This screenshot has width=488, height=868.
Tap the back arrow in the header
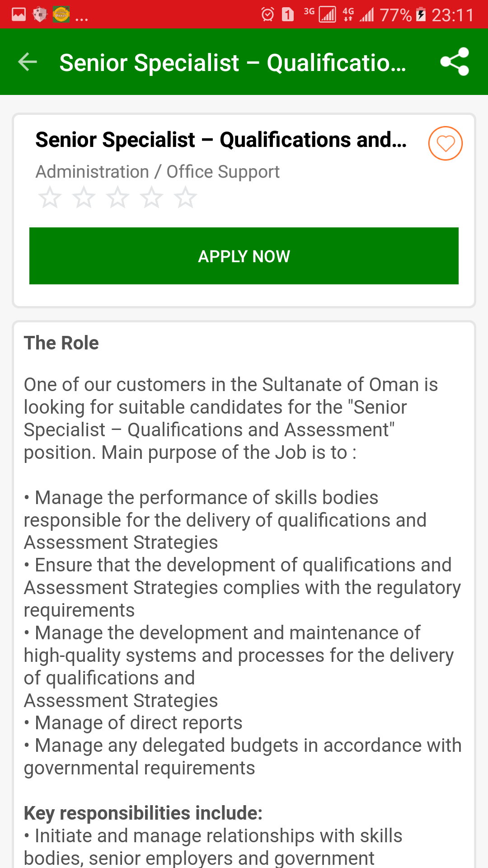coord(27,62)
